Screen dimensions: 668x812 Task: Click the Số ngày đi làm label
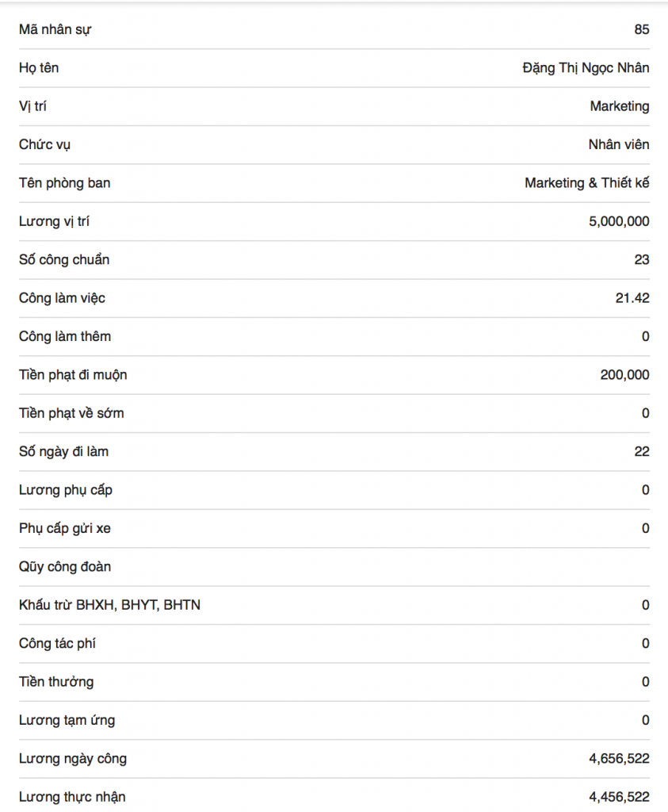[63, 451]
